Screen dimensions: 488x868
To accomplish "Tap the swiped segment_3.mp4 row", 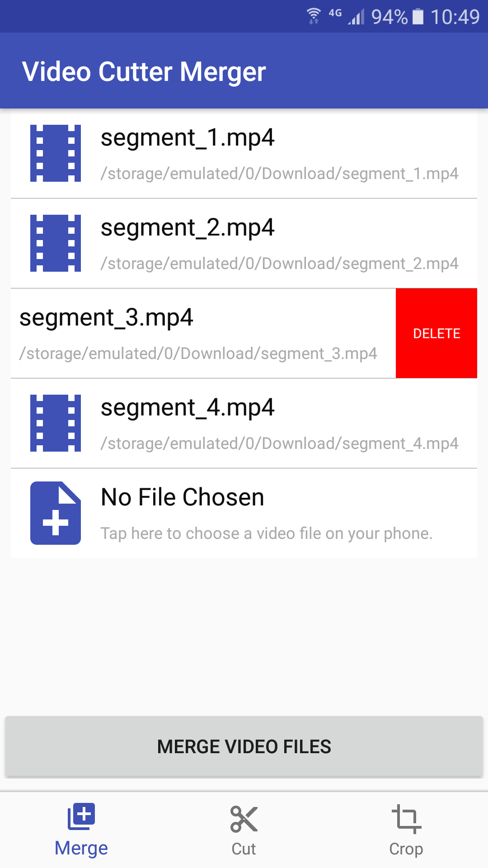I will click(x=203, y=333).
